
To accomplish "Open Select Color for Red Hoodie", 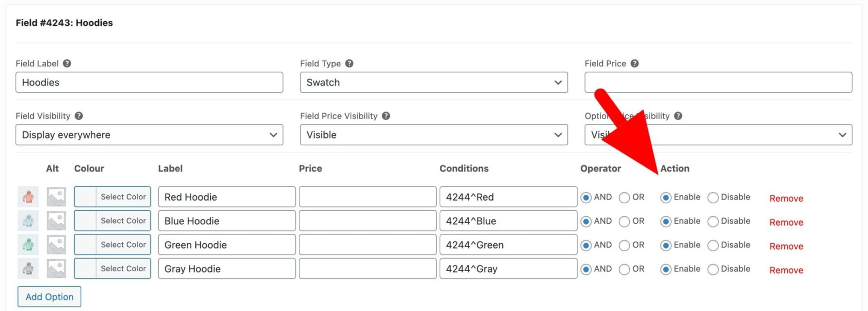I will 113,197.
